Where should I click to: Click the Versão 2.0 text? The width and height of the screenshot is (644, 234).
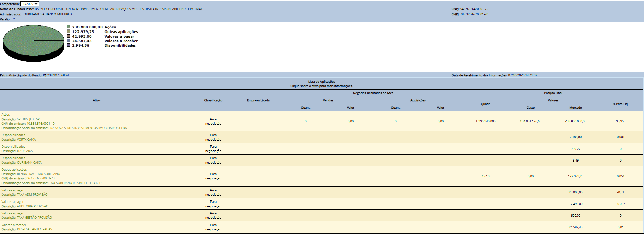pos(8,19)
